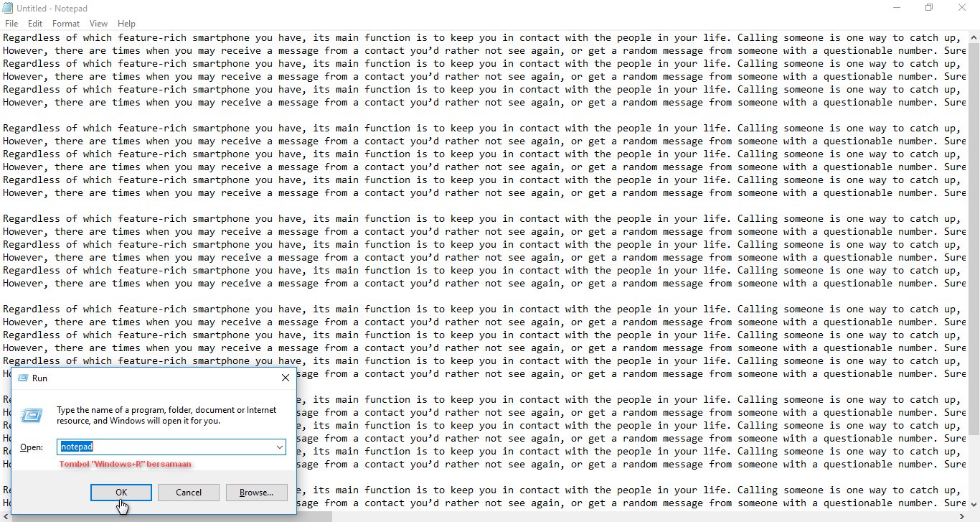Click the Browse... button
980x522 pixels.
point(256,493)
